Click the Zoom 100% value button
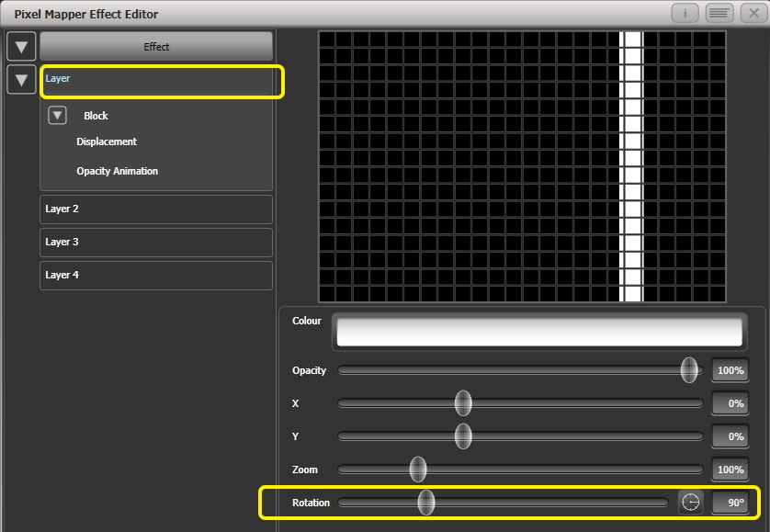Image resolution: width=770 pixels, height=532 pixels. [729, 469]
